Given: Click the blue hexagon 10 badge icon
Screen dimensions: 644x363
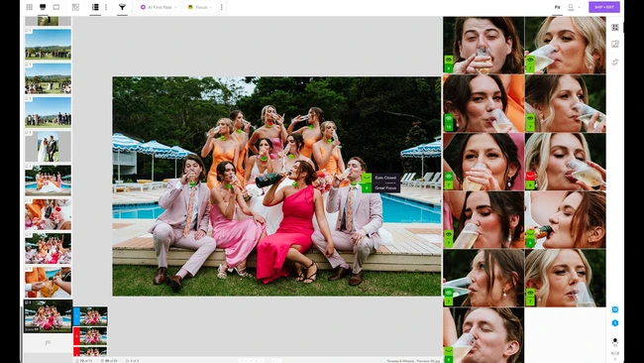Looking at the screenshot, I should [615, 309].
